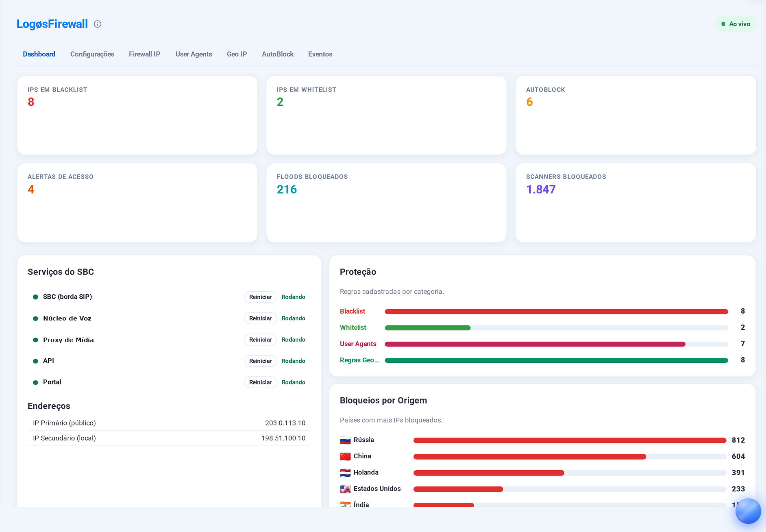Click the Whitelist progress bar
The height and width of the screenshot is (532, 766).
point(556,328)
